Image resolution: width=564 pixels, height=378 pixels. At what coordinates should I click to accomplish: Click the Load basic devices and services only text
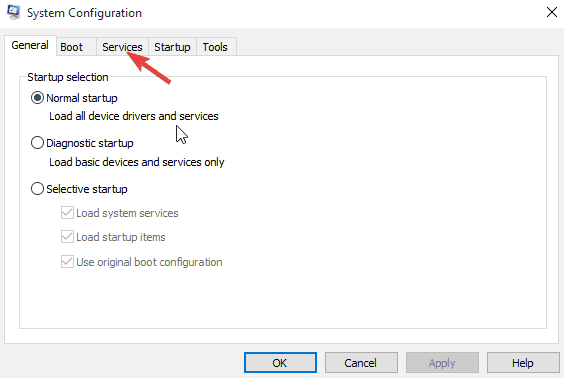pos(137,162)
